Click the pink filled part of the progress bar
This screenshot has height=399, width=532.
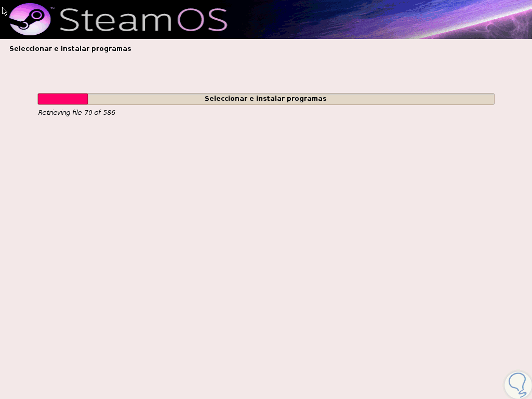coord(63,99)
